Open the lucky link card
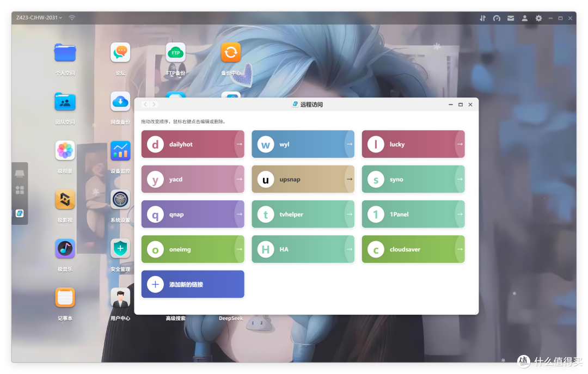Screen dimensions: 588x374 [413, 144]
